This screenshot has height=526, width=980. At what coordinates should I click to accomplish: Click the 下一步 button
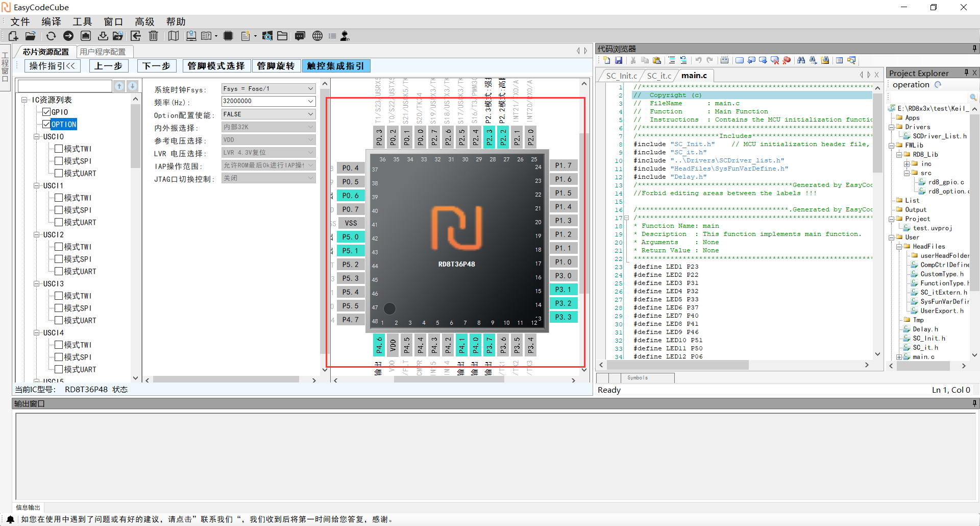(157, 66)
